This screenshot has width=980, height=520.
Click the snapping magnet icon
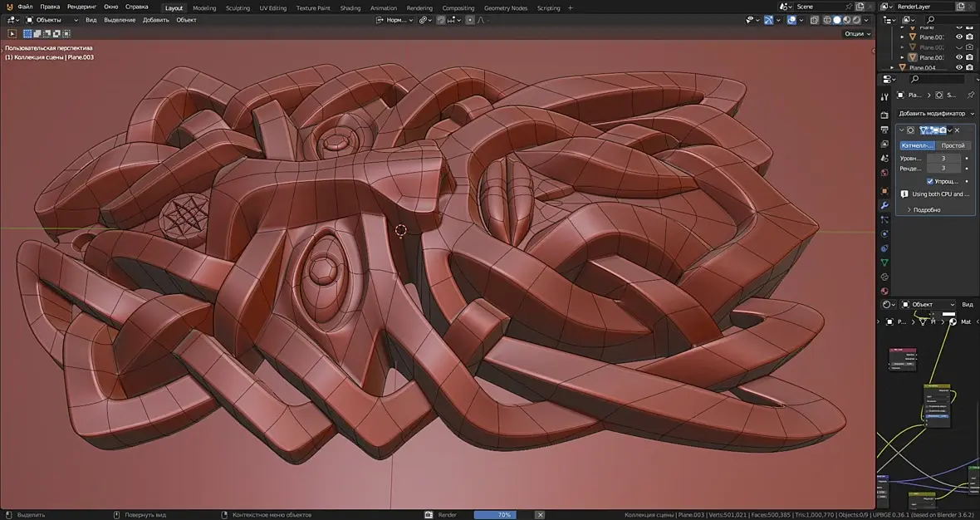441,20
